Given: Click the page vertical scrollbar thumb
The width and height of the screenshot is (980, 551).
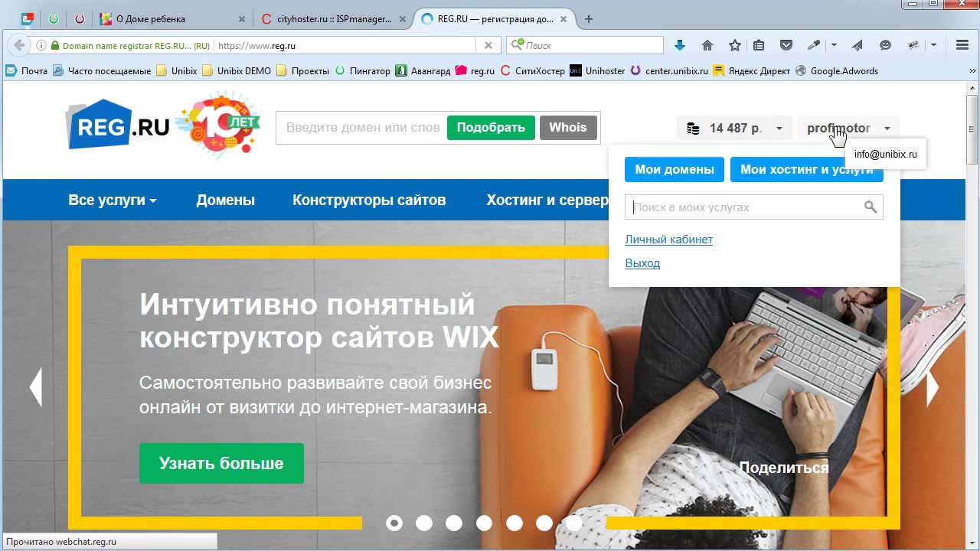Looking at the screenshot, I should [x=972, y=130].
